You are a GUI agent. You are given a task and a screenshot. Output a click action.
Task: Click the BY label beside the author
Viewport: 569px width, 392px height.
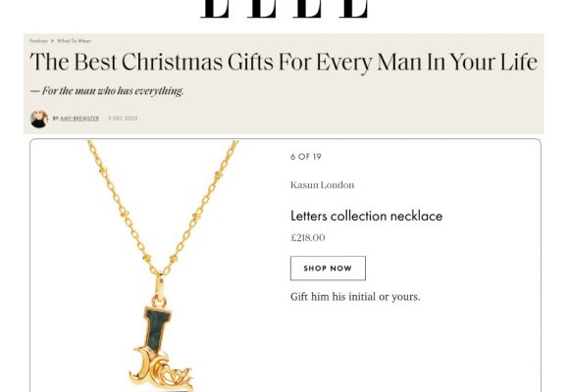56,119
